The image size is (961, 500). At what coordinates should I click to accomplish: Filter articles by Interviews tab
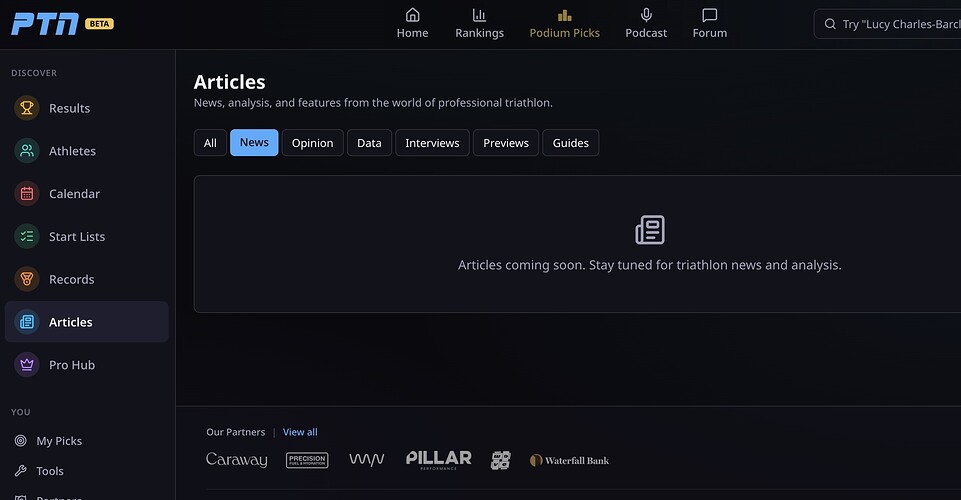click(432, 143)
